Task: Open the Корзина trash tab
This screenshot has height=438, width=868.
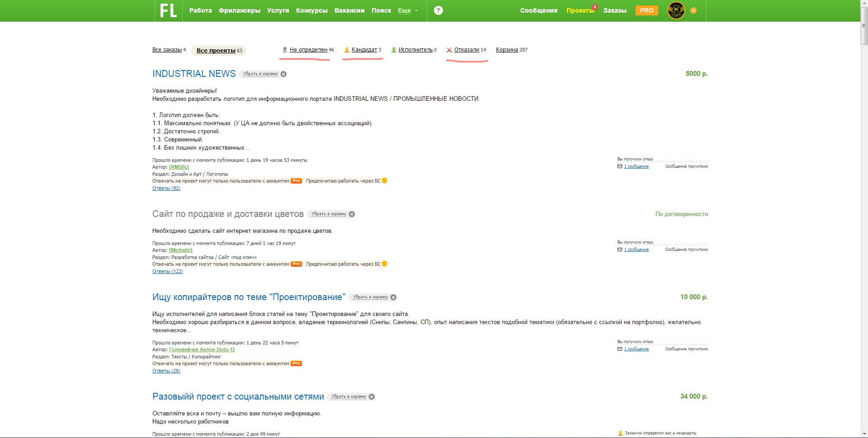Action: (507, 50)
